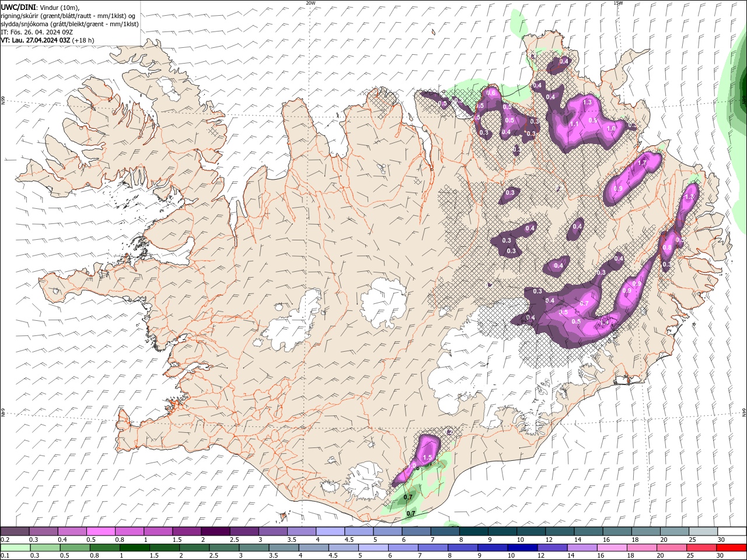Click the 2.5 label on the rain scale
The height and width of the screenshot is (560, 747).
[x=214, y=555]
